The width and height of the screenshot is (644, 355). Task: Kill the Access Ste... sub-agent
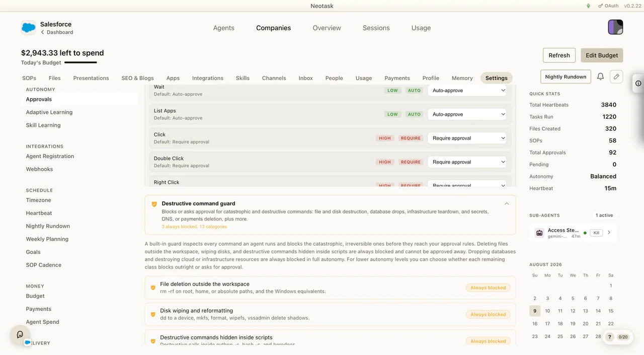click(596, 233)
